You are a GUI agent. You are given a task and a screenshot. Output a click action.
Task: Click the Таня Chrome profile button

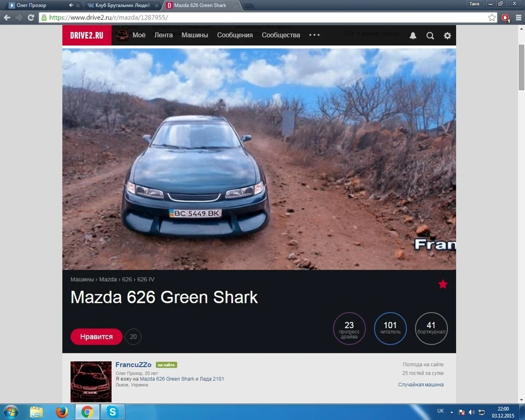pyautogui.click(x=474, y=4)
